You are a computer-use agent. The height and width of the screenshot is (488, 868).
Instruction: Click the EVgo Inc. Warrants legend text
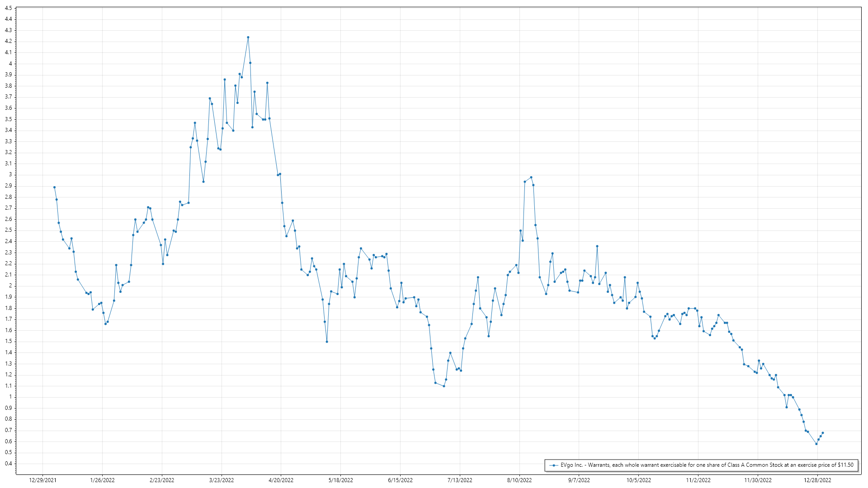pos(707,465)
